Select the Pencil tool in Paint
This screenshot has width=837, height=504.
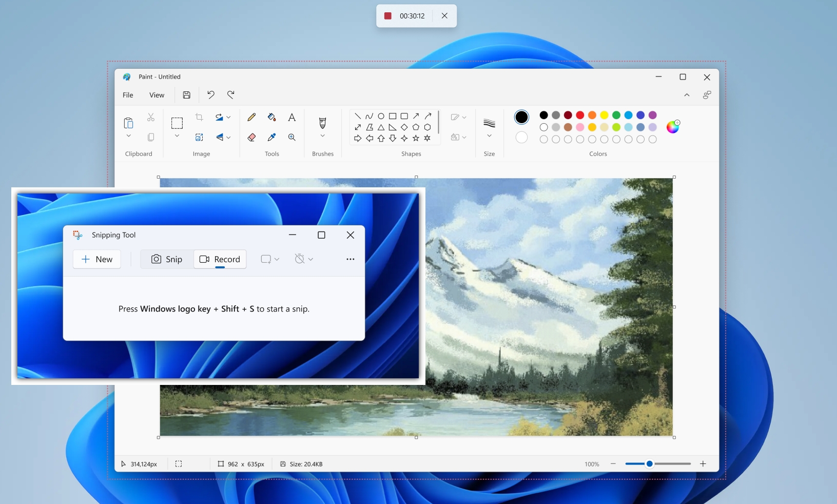251,118
